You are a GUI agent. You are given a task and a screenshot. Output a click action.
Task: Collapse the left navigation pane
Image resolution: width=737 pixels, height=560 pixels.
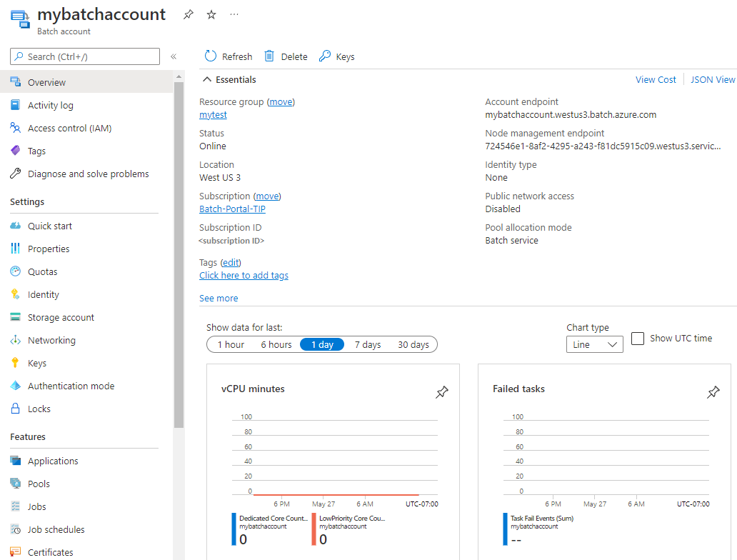click(x=174, y=56)
